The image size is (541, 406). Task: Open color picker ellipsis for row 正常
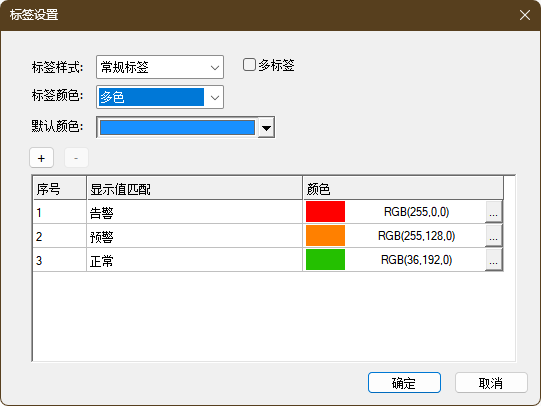[x=493, y=260]
